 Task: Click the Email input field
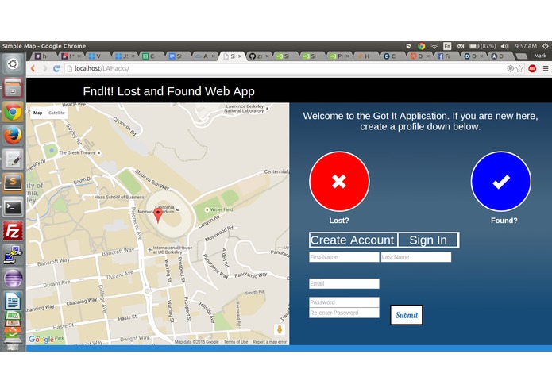coord(344,284)
